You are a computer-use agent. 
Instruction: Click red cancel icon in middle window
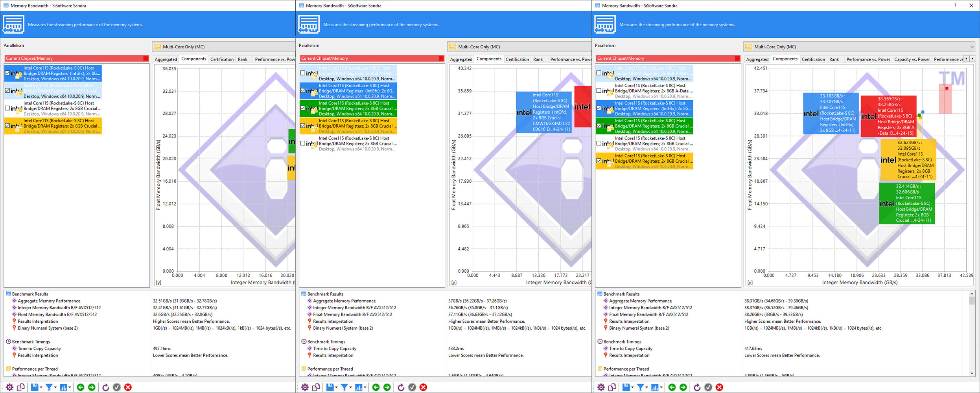coord(423,387)
